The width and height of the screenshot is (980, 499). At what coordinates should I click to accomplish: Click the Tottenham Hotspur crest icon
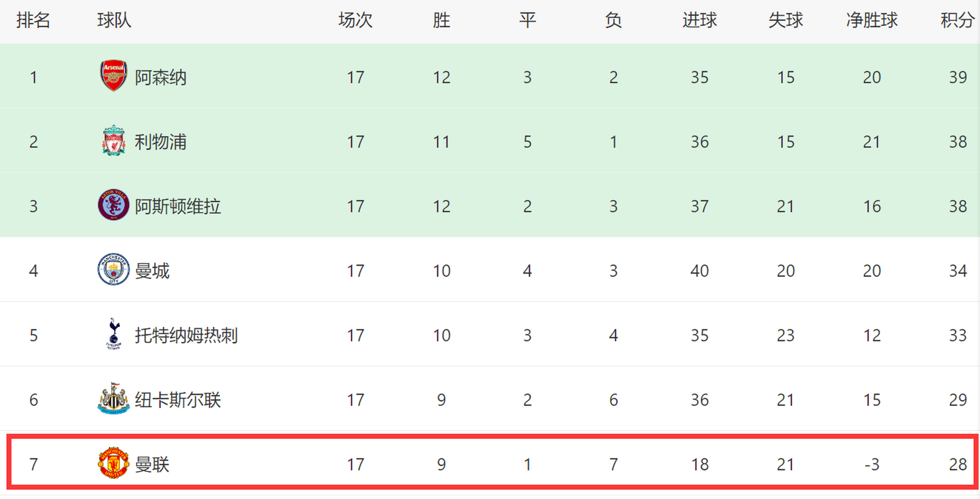pyautogui.click(x=113, y=334)
